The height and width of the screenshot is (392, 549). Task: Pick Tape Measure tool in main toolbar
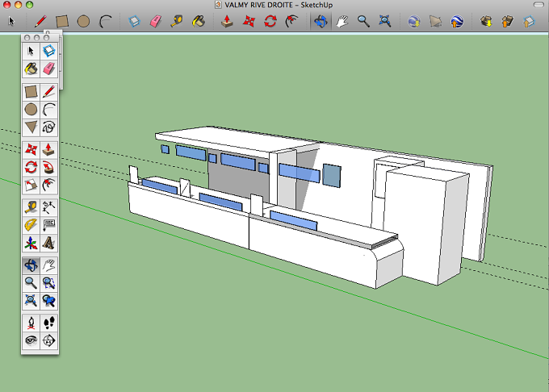[x=177, y=21]
